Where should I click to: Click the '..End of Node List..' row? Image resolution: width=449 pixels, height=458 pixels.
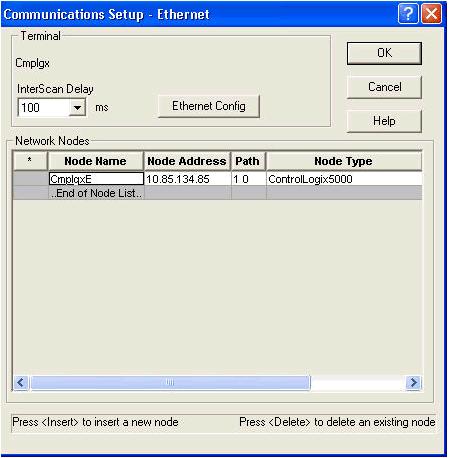coord(217,193)
